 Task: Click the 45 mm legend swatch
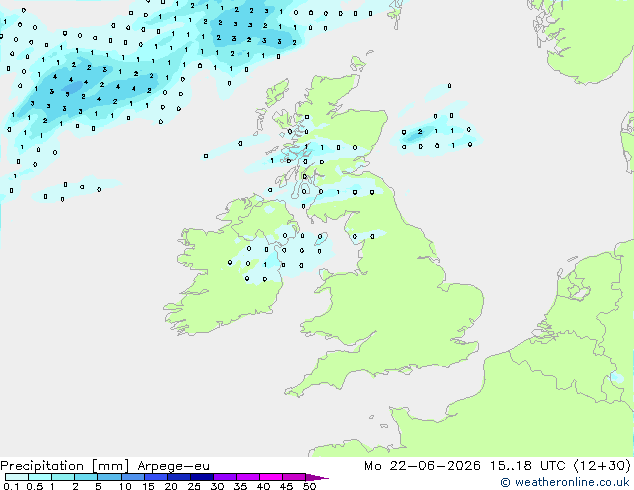point(294,477)
